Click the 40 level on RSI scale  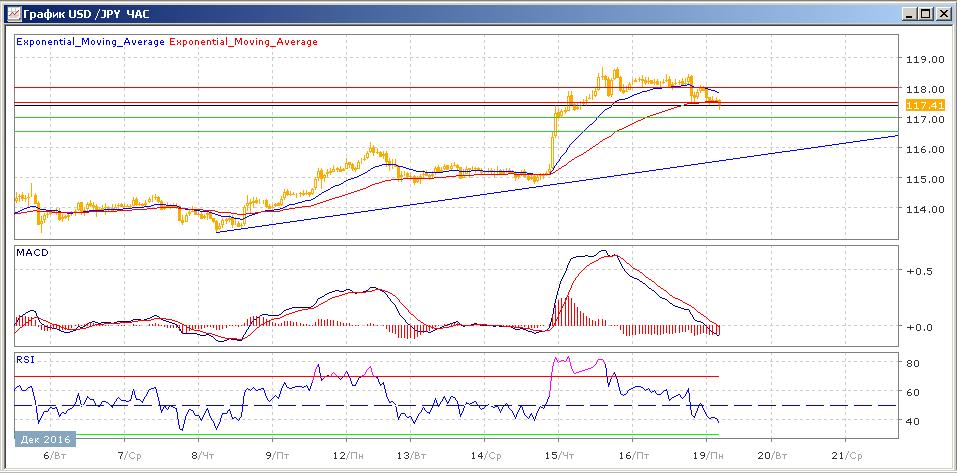pos(912,422)
